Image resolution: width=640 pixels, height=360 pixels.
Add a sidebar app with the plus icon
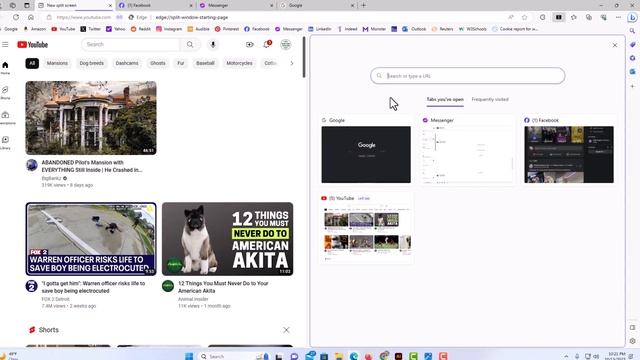632,86
